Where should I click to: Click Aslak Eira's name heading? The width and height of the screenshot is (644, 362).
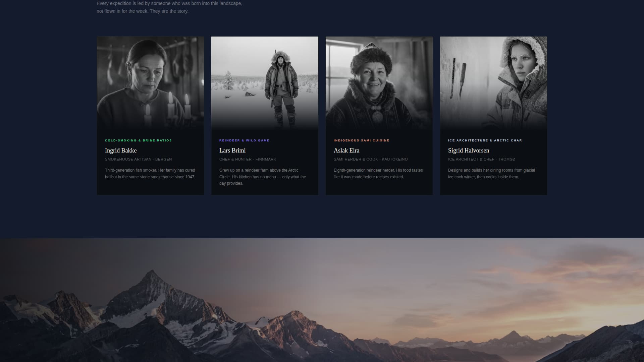pyautogui.click(x=346, y=150)
